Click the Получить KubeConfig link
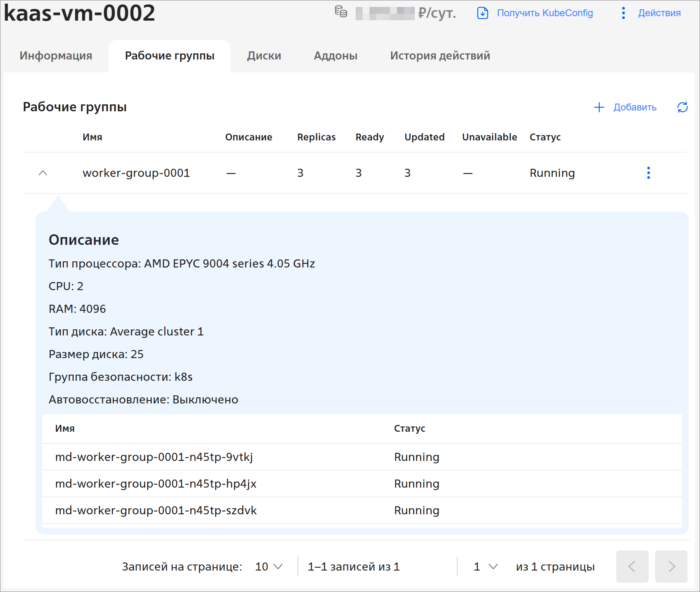Screen dimensions: 700x592 545,13
